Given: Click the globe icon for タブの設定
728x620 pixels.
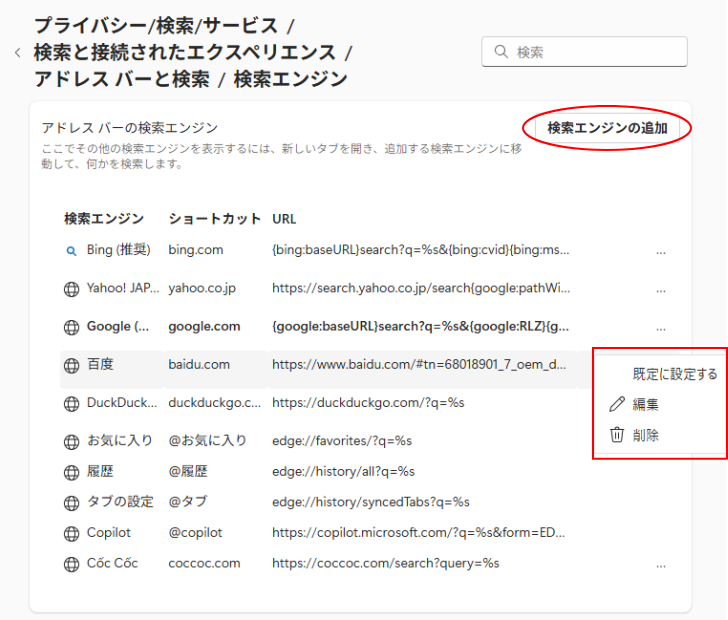Looking at the screenshot, I should click(71, 503).
